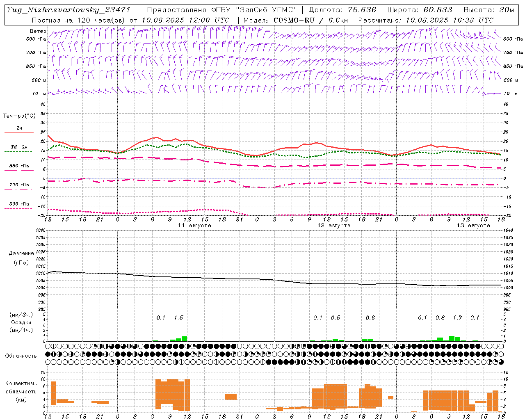Click the (мм/1ч.) precipitation unit label

pyautogui.click(x=21, y=330)
